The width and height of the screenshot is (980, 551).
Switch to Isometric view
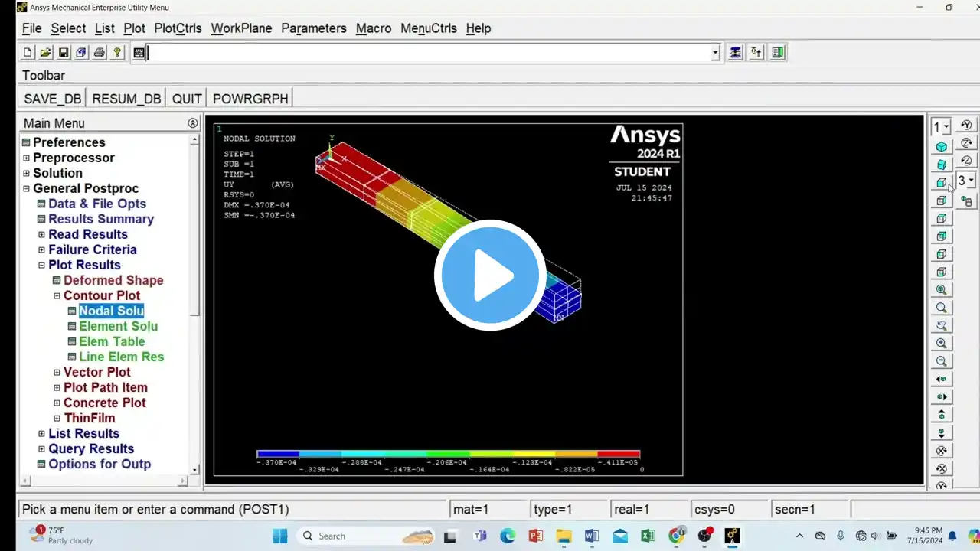click(942, 146)
